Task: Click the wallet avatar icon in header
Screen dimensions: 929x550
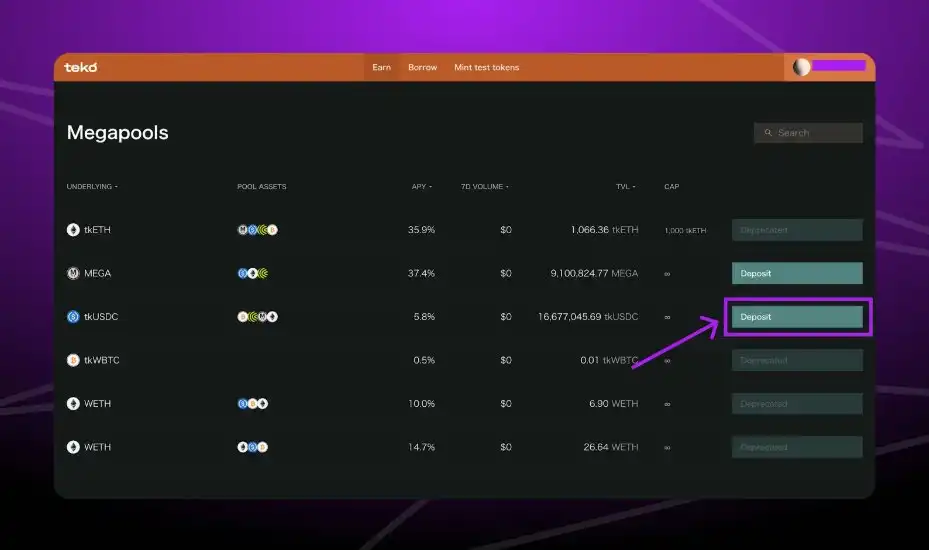Action: point(801,67)
